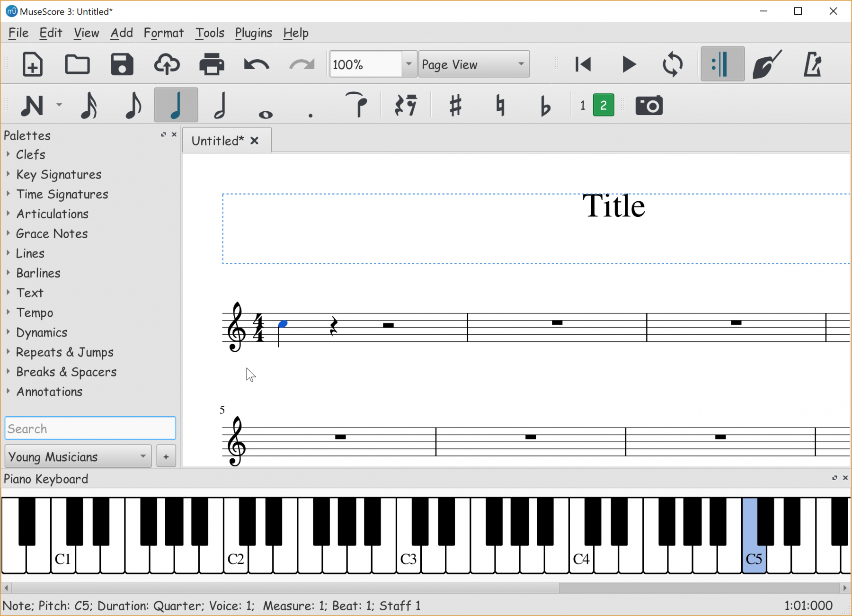Screen dimensions: 852x616
Task: Apply flat accidental
Action: click(545, 105)
